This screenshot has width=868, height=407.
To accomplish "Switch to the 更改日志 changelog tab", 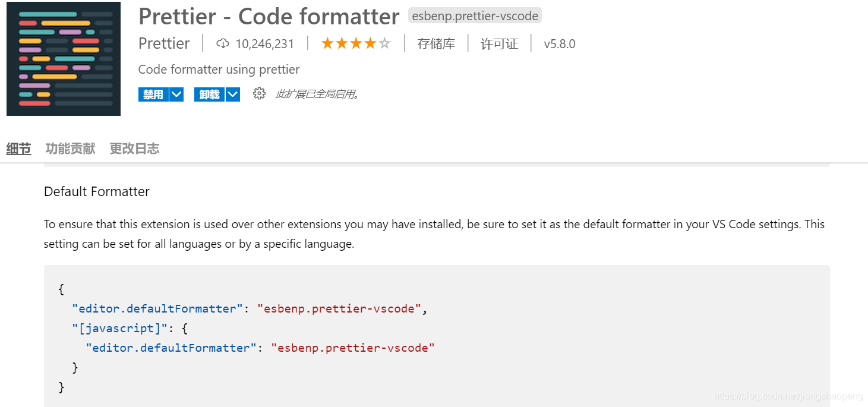I will pyautogui.click(x=134, y=149).
